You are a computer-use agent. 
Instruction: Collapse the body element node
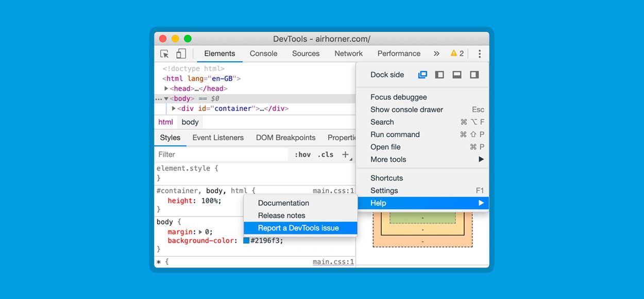166,98
